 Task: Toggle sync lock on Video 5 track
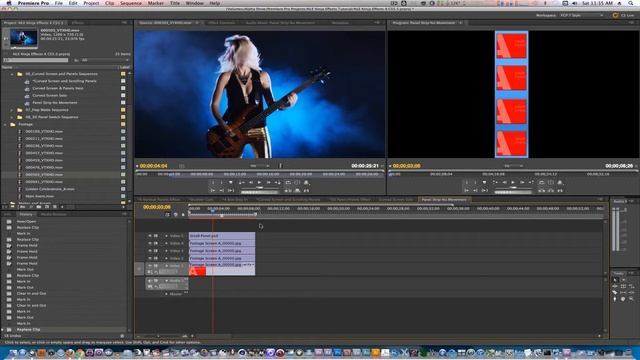tap(156, 236)
